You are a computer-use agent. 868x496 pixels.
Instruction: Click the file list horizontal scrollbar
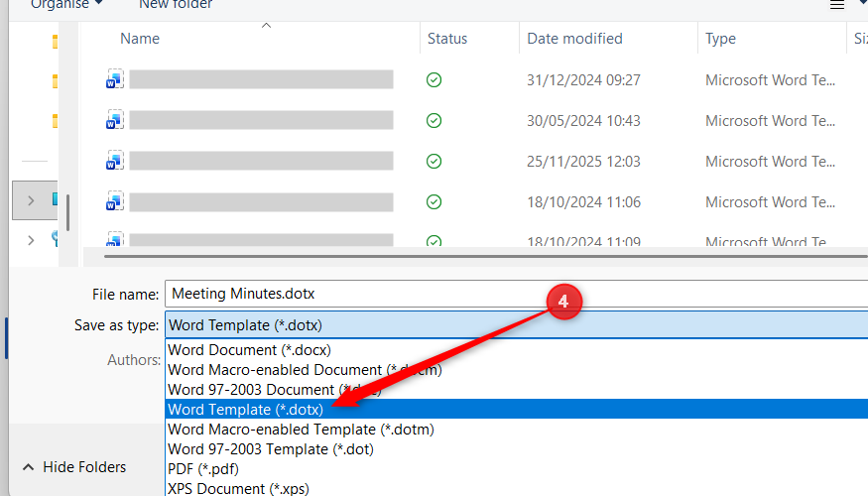tap(485, 256)
